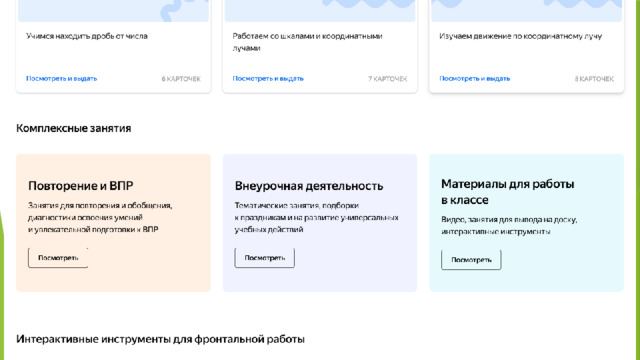Click description 'Тематические занятия, подборки'

click(316, 217)
